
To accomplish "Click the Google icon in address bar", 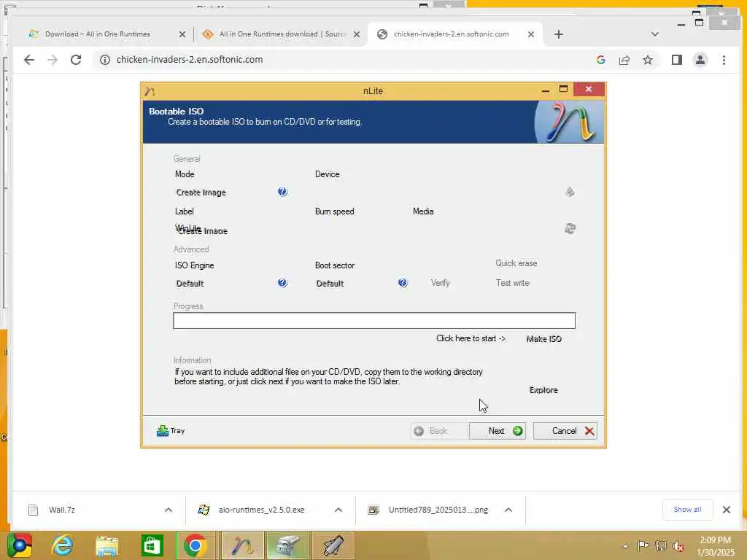I will point(601,60).
